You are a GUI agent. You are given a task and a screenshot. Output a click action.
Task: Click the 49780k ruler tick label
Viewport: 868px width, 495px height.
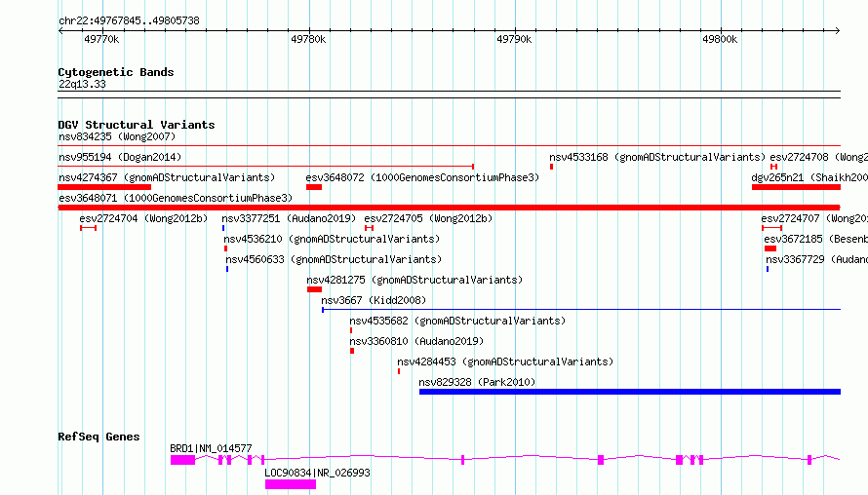pyautogui.click(x=308, y=39)
